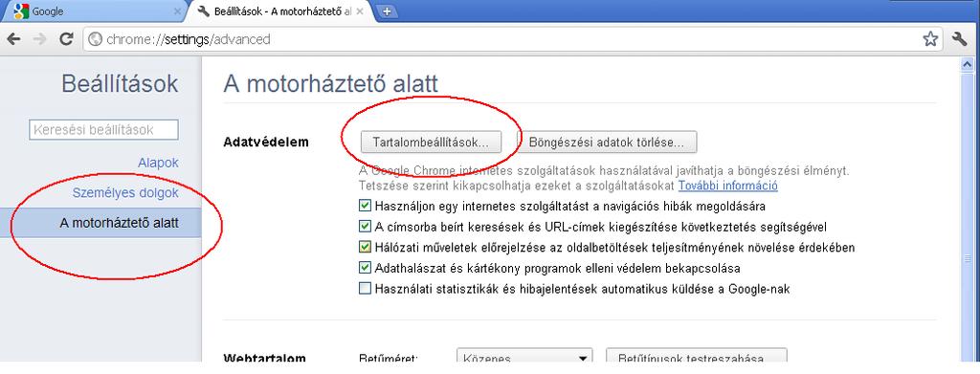Toggle Adathalászat elleni védelem checkbox
The width and height of the screenshot is (980, 374).
365,269
